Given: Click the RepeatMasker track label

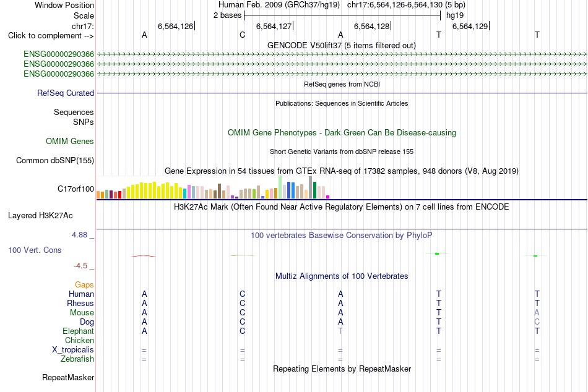Looking at the screenshot, I should pos(68,378).
